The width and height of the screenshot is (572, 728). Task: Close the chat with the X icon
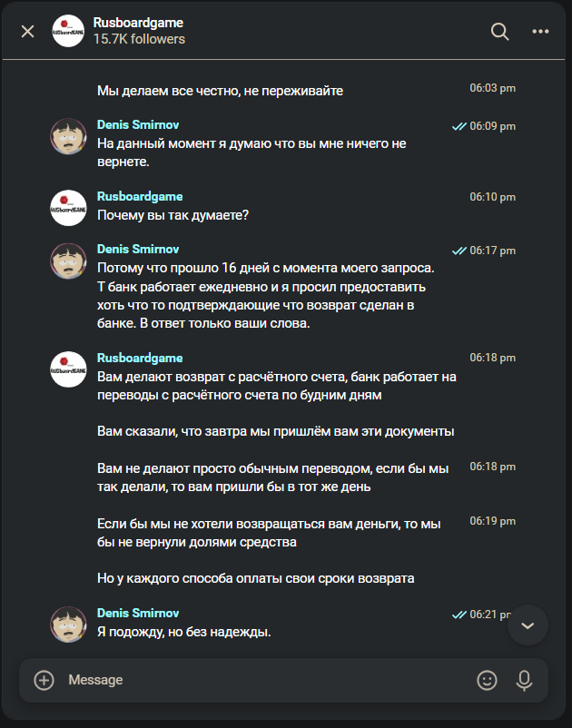coord(27,32)
